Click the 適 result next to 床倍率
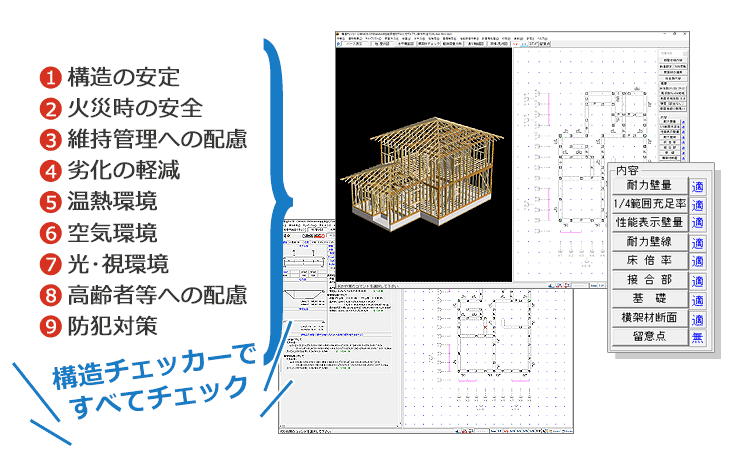This screenshot has height=450, width=730. pyautogui.click(x=697, y=262)
